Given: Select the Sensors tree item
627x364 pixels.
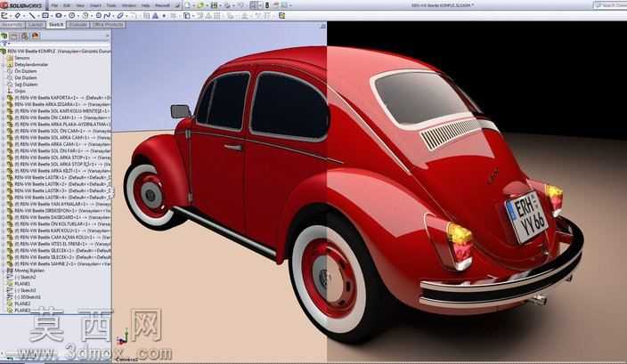Looking at the screenshot, I should click(22, 58).
